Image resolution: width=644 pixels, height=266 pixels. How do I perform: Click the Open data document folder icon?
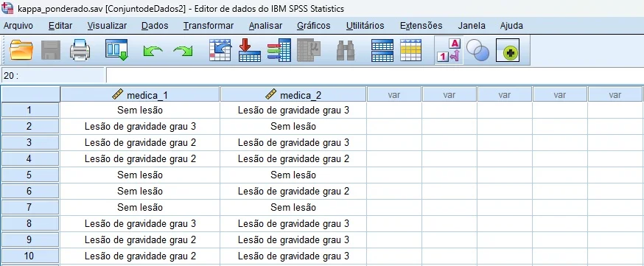tap(21, 51)
